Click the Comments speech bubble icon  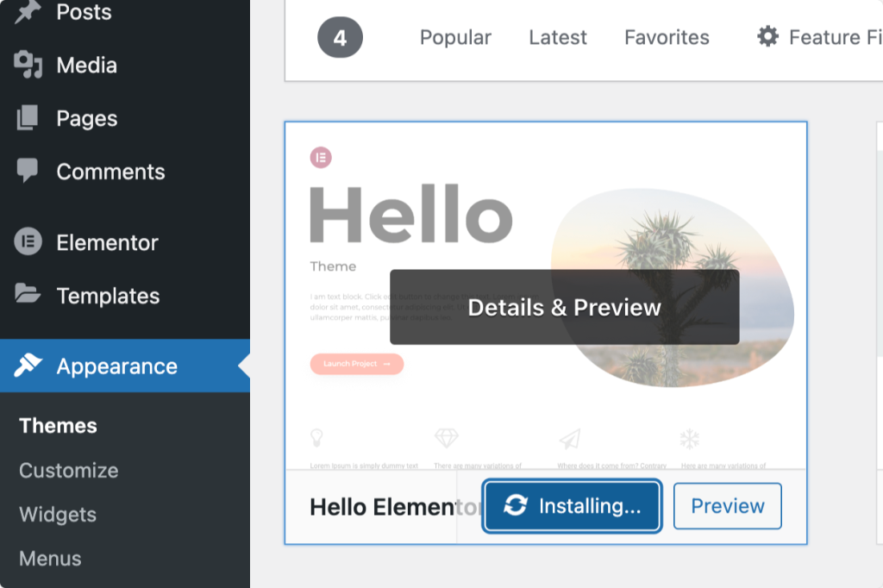click(x=27, y=171)
